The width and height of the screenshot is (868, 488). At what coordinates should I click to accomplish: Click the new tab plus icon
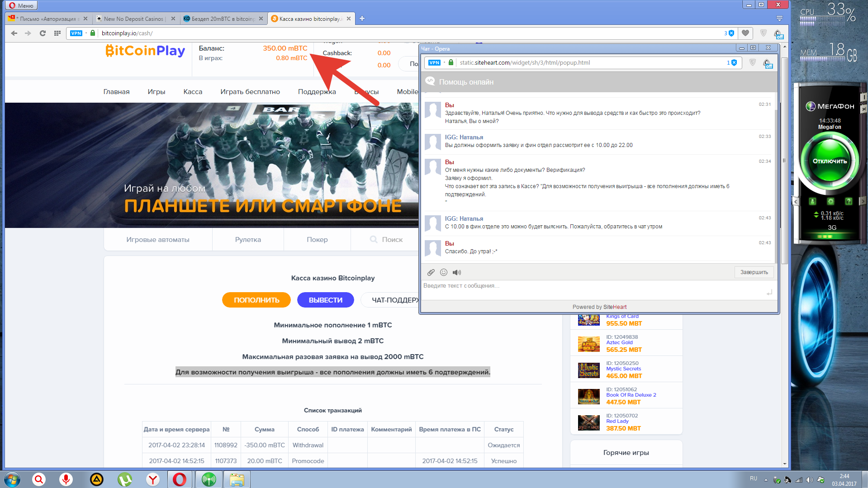pos(362,19)
